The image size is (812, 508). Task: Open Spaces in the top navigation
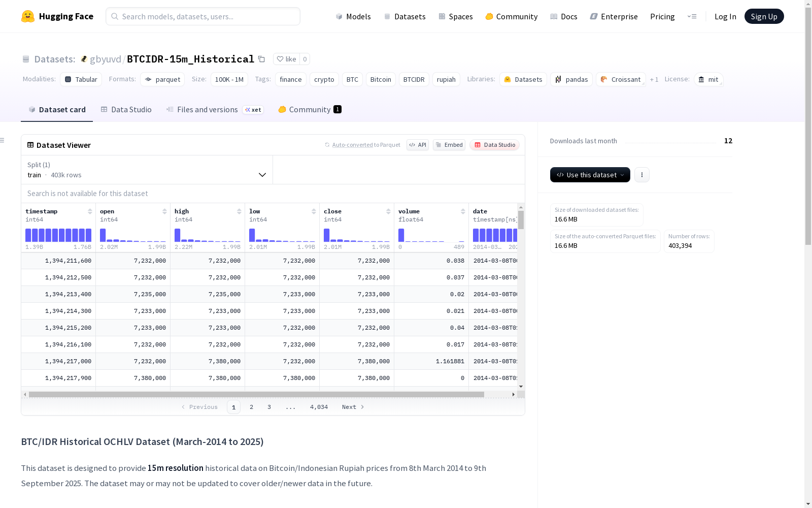pyautogui.click(x=456, y=16)
